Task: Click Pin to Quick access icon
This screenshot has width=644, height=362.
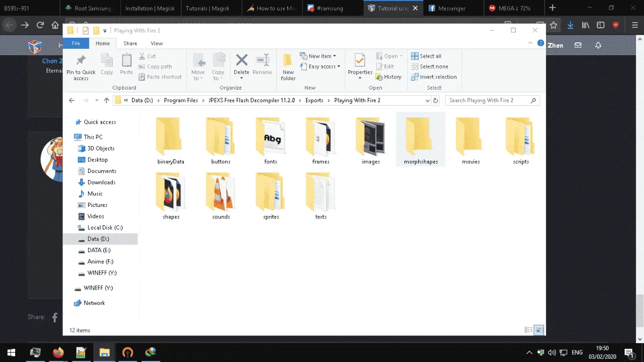Action: click(x=81, y=67)
